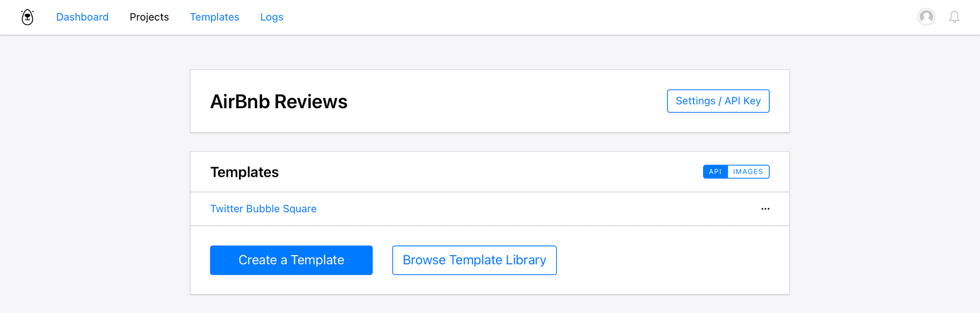The height and width of the screenshot is (313, 980).
Task: Expand the profile dropdown at top right
Action: [926, 17]
